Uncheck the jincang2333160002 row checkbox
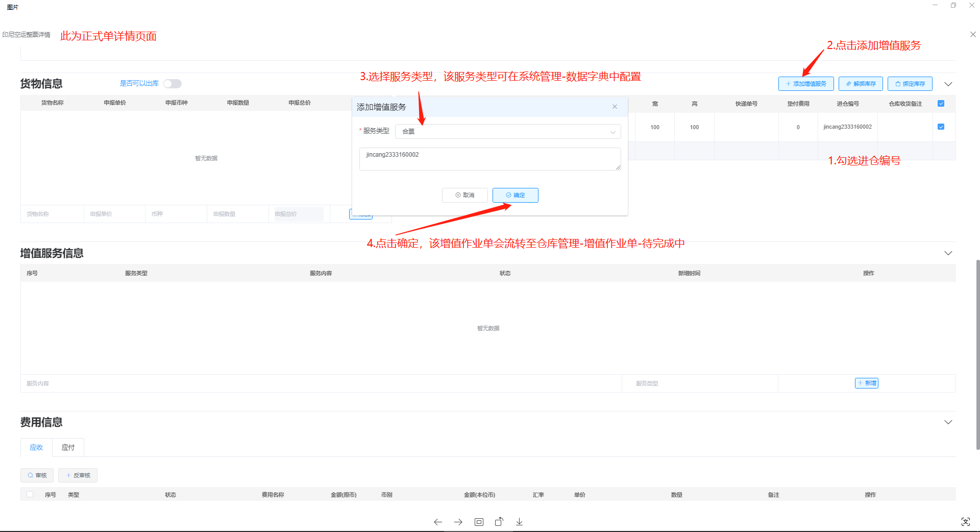Screen dimensions: 980x532 941,127
